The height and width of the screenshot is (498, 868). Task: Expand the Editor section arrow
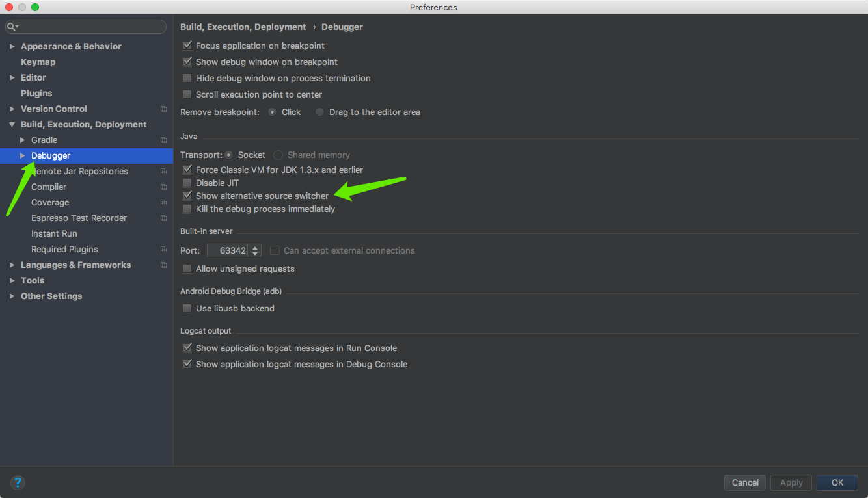(x=12, y=77)
